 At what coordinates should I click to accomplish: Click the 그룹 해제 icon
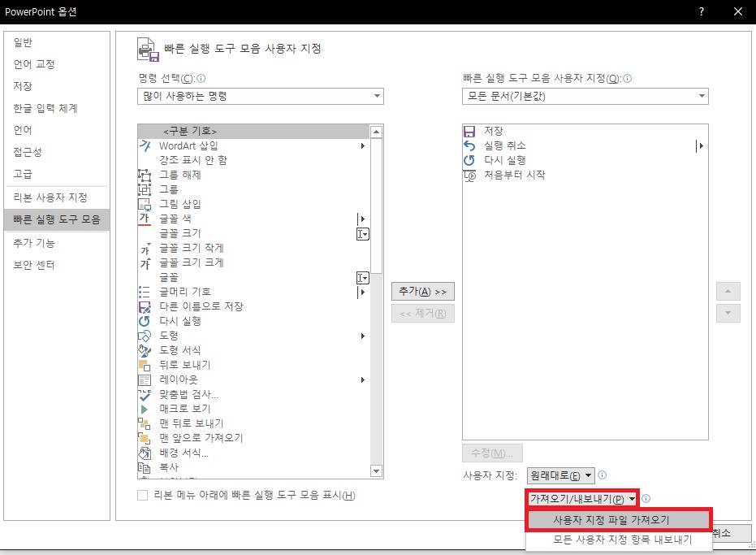(x=145, y=175)
